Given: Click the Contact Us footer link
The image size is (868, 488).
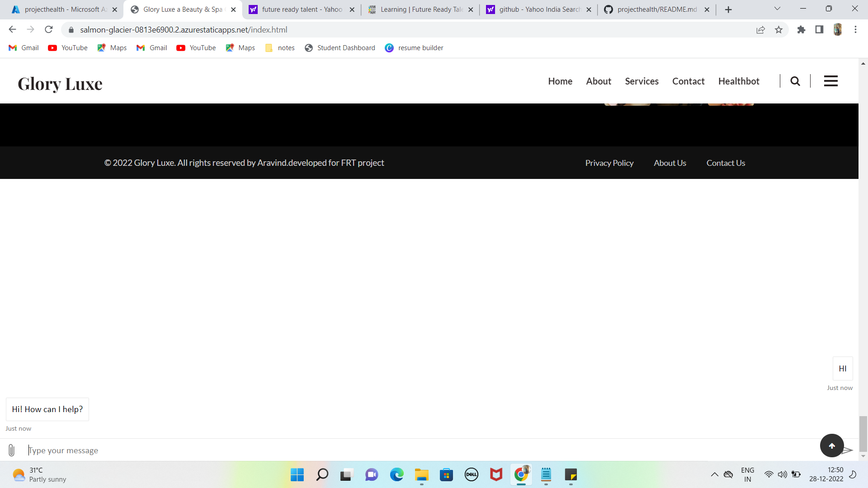Looking at the screenshot, I should tap(726, 163).
